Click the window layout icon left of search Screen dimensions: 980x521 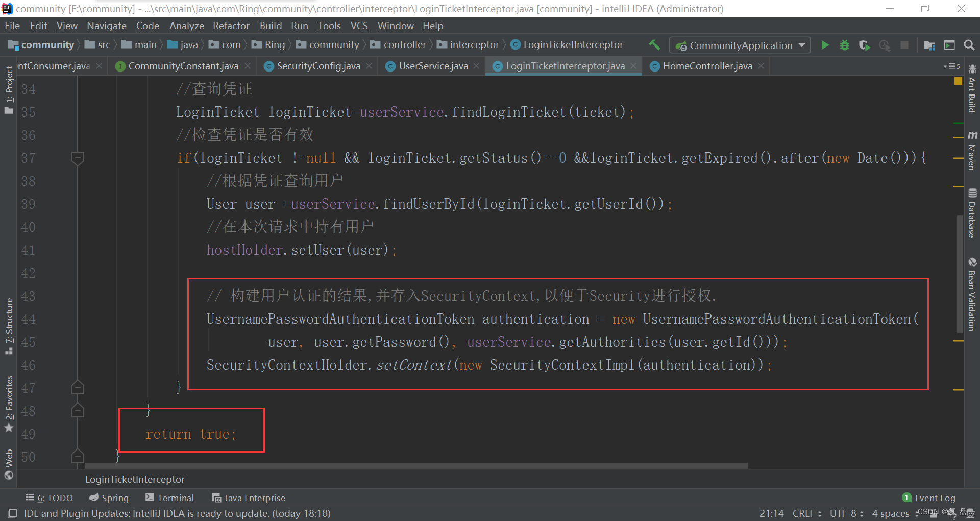(x=949, y=45)
